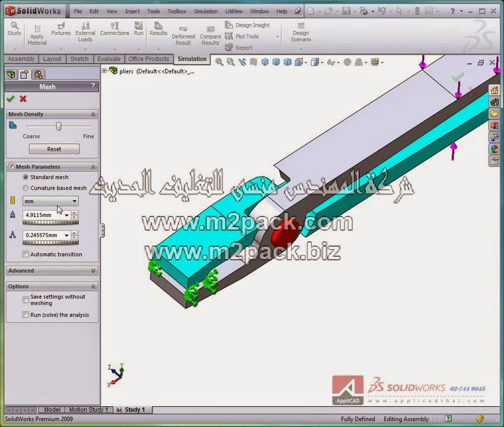Click the Reset button
Screen dimensions: 504x427
55,149
